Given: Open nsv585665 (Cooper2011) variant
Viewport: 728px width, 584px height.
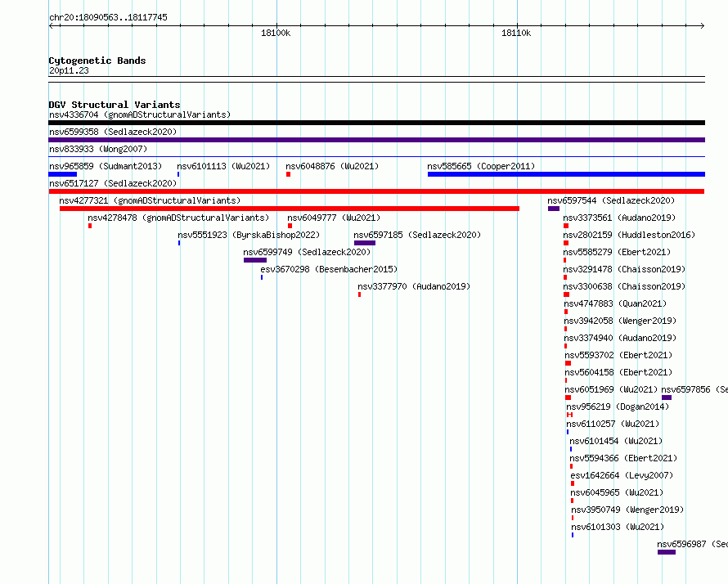Looking at the screenshot, I should [481, 166].
